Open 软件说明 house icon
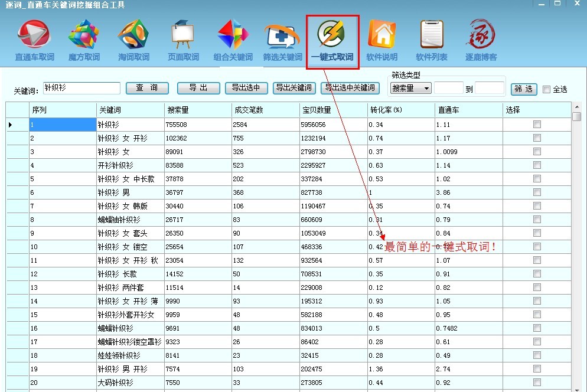This screenshot has height=392, width=587. click(x=382, y=40)
